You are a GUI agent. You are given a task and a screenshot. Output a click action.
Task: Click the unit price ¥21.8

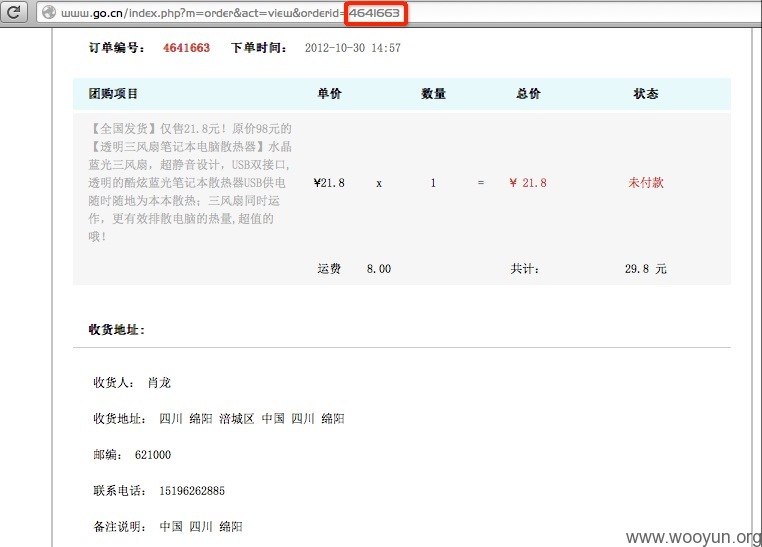coord(329,183)
